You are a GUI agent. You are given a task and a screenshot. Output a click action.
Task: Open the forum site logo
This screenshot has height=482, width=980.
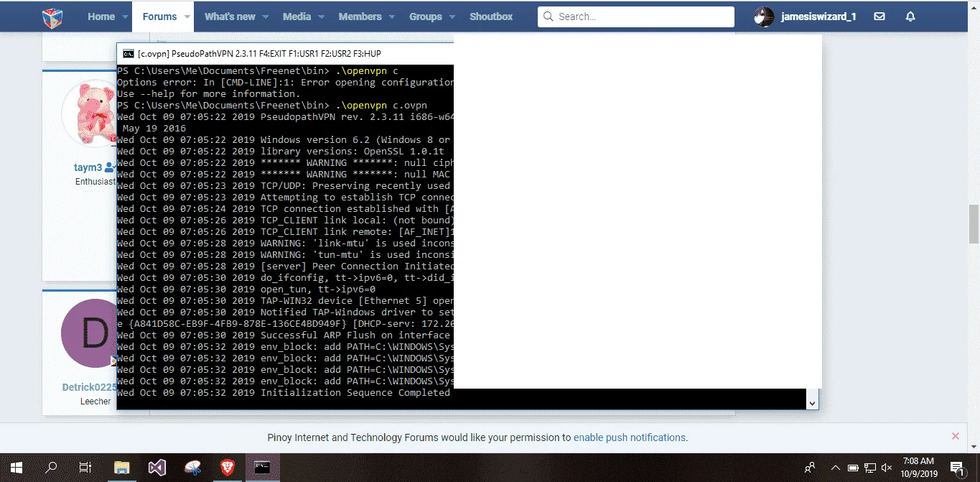[52, 17]
